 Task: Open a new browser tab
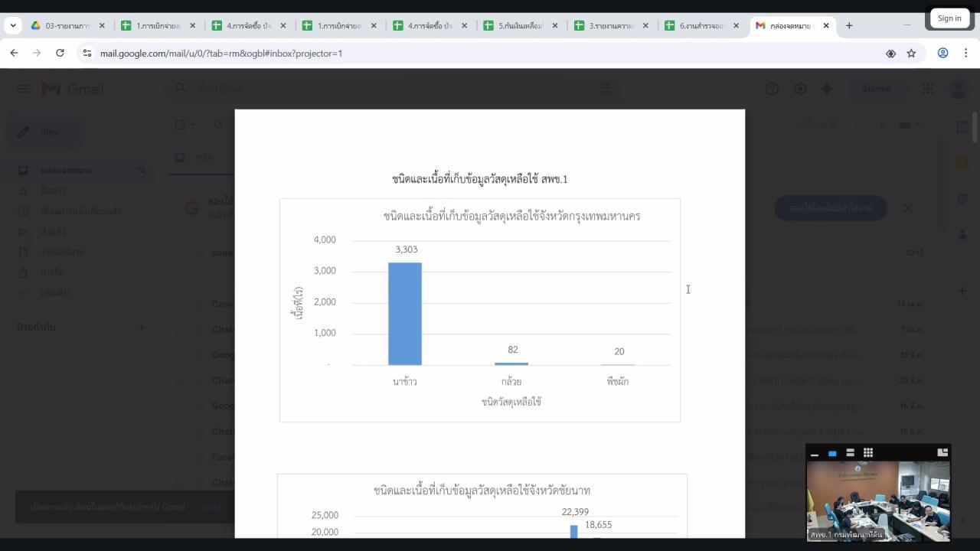[x=848, y=25]
